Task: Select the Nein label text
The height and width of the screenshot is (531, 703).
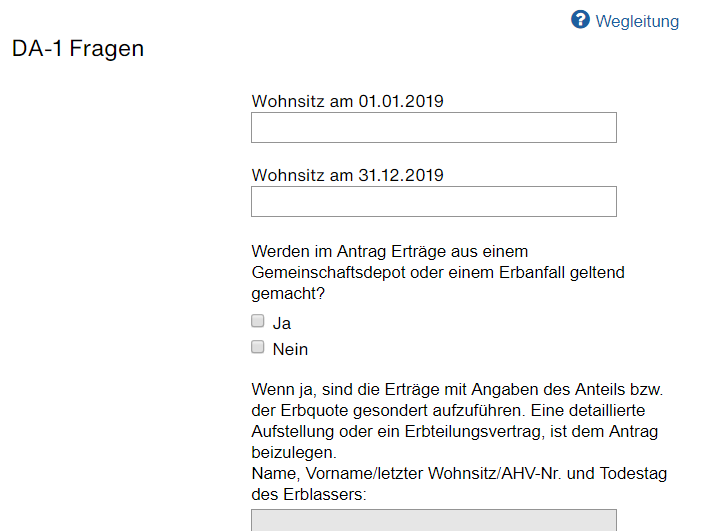Action: coord(290,349)
